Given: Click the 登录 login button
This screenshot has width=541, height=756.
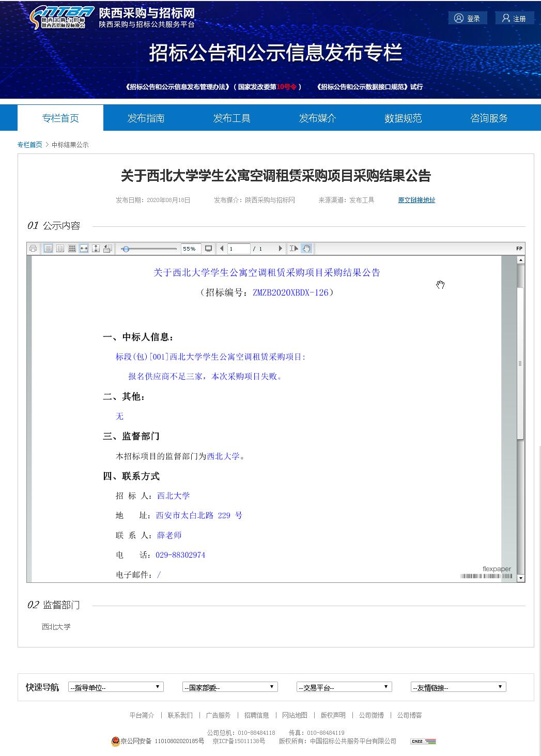Looking at the screenshot, I should tap(467, 19).
